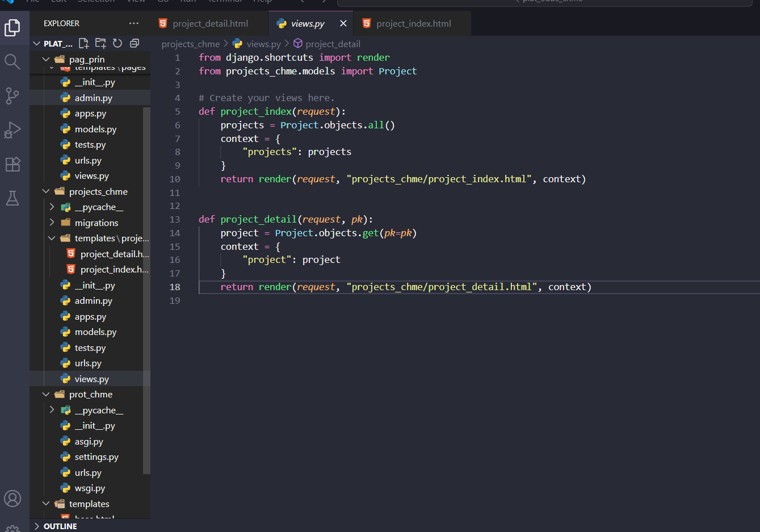Collapse all folders in explorer

[135, 44]
